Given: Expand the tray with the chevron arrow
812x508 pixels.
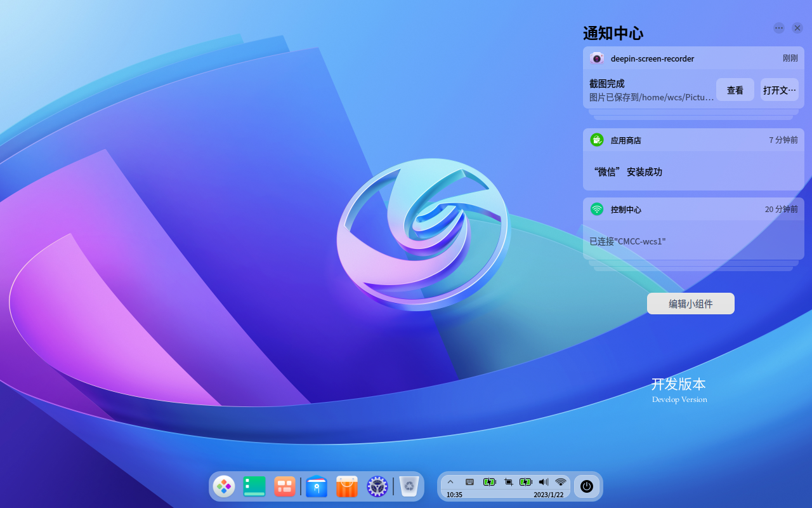Looking at the screenshot, I should pyautogui.click(x=450, y=482).
